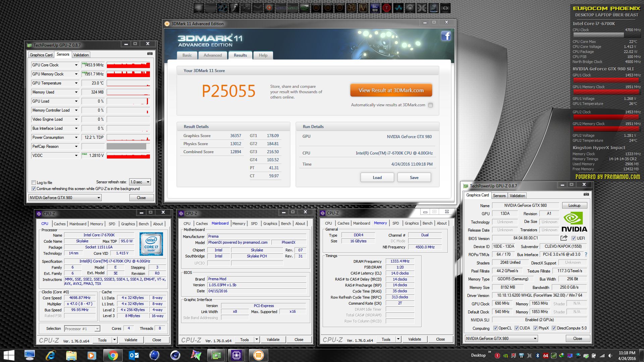Click Load button in Run Details
644x362 pixels.
377,178
